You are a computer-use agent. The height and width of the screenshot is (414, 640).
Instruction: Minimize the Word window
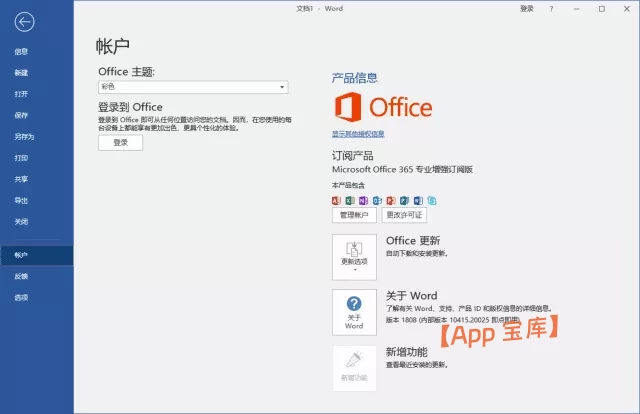pos(576,9)
